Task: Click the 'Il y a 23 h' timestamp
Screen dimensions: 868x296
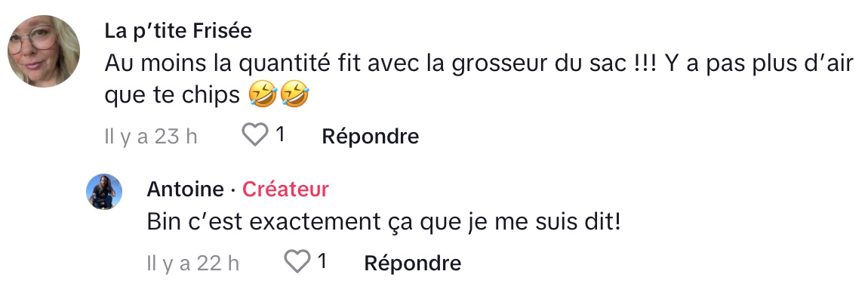Action: 151,137
